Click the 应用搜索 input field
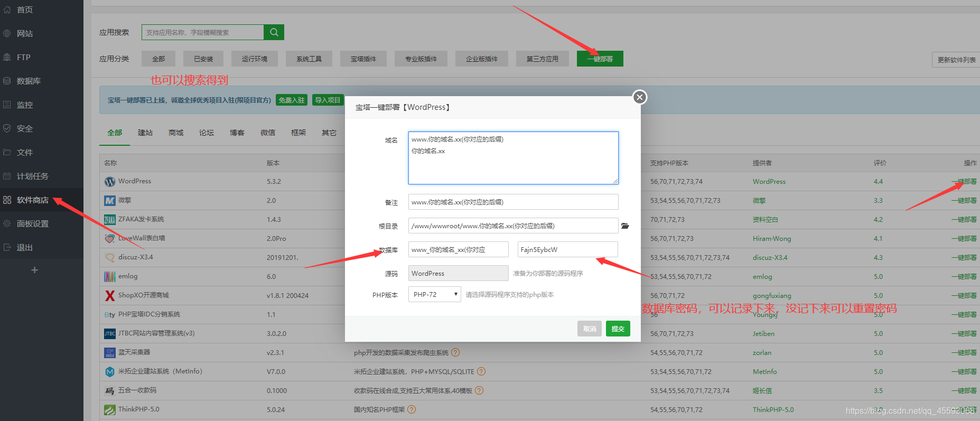Screen dimensions: 980x421 coord(203,32)
